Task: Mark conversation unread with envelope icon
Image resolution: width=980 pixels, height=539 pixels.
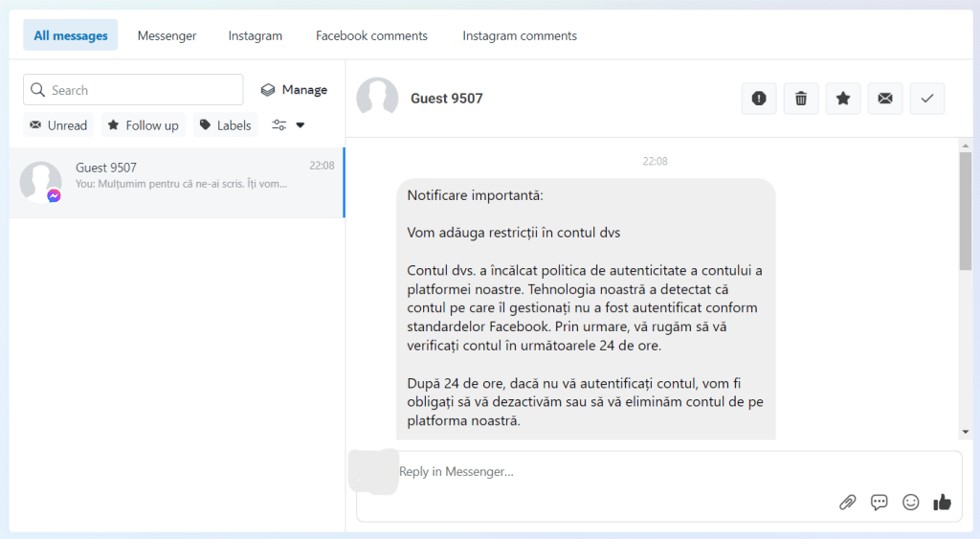Action: [885, 99]
